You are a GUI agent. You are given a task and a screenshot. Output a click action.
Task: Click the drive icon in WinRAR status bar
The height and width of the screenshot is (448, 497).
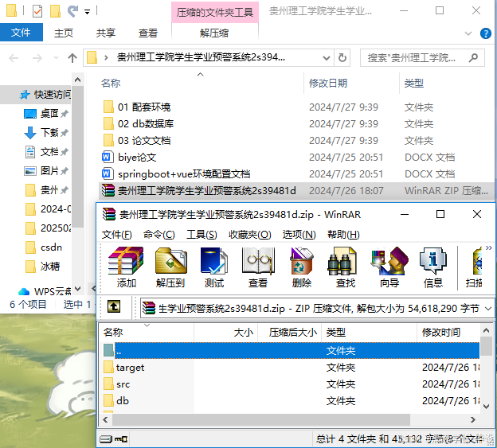pyautogui.click(x=106, y=438)
